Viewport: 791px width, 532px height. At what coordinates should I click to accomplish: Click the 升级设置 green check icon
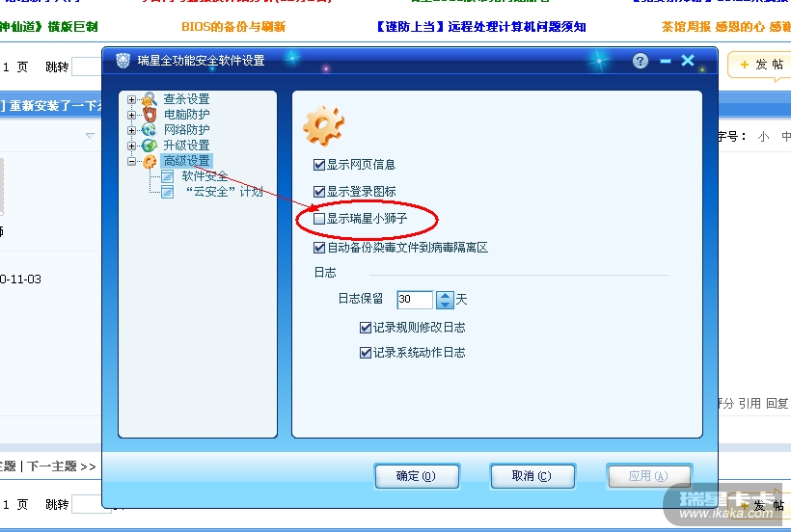[150, 146]
